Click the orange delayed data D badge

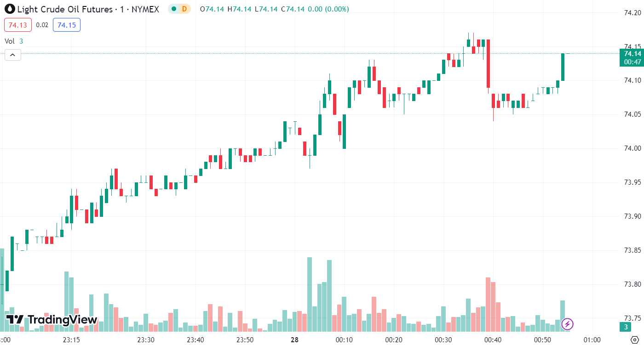point(184,9)
